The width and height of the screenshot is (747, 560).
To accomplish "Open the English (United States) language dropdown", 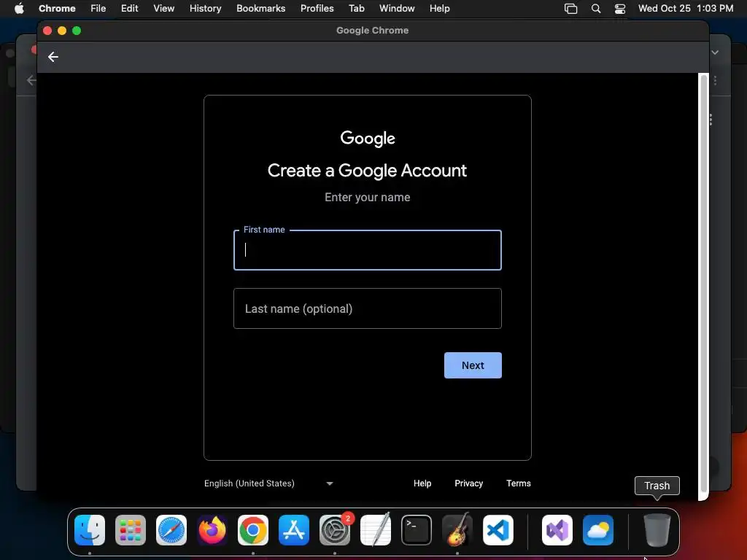I will pyautogui.click(x=269, y=483).
